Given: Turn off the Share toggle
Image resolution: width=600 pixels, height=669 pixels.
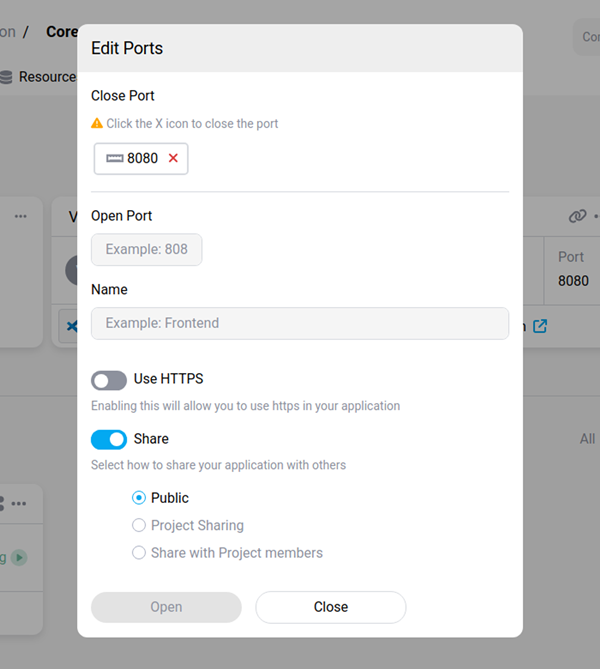Looking at the screenshot, I should 109,439.
